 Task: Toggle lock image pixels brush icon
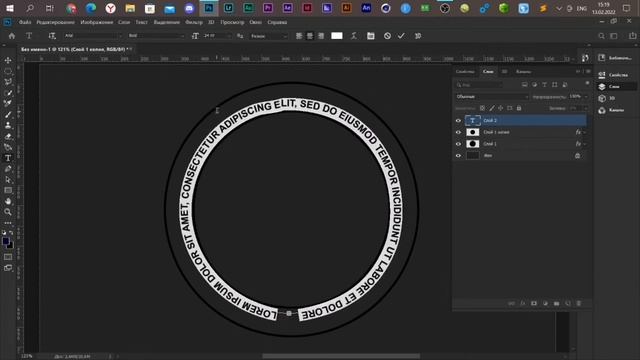[492, 108]
